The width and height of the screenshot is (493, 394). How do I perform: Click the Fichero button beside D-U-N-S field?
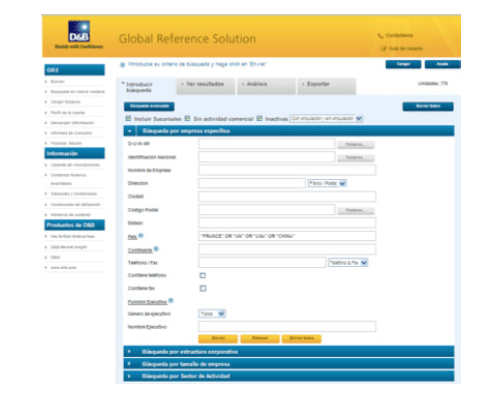(x=356, y=145)
